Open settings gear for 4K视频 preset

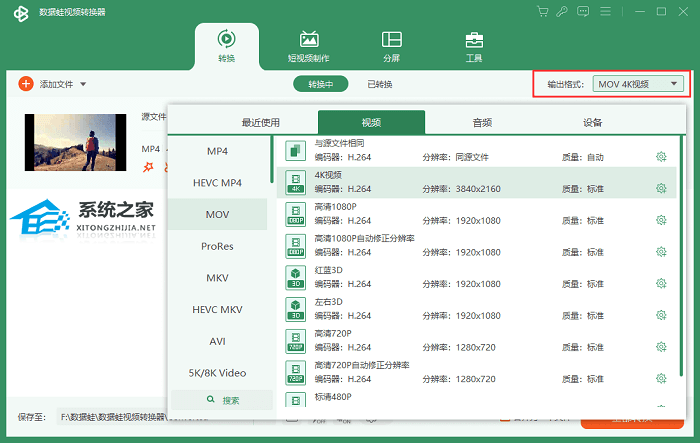(661, 188)
